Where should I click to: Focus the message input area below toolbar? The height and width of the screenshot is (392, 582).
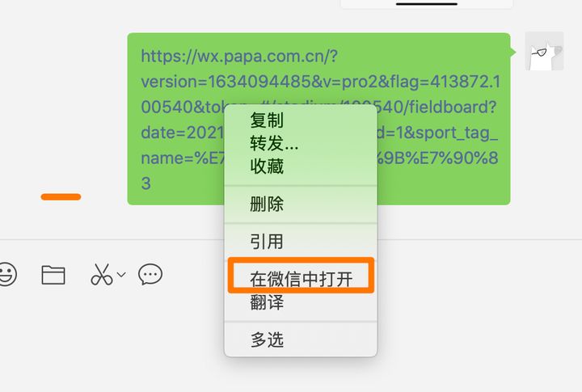point(112,342)
